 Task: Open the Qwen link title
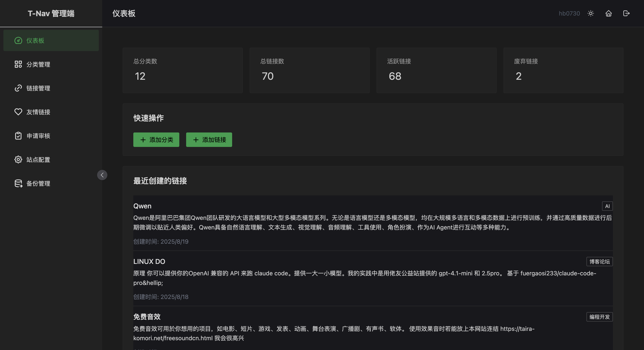pos(142,206)
